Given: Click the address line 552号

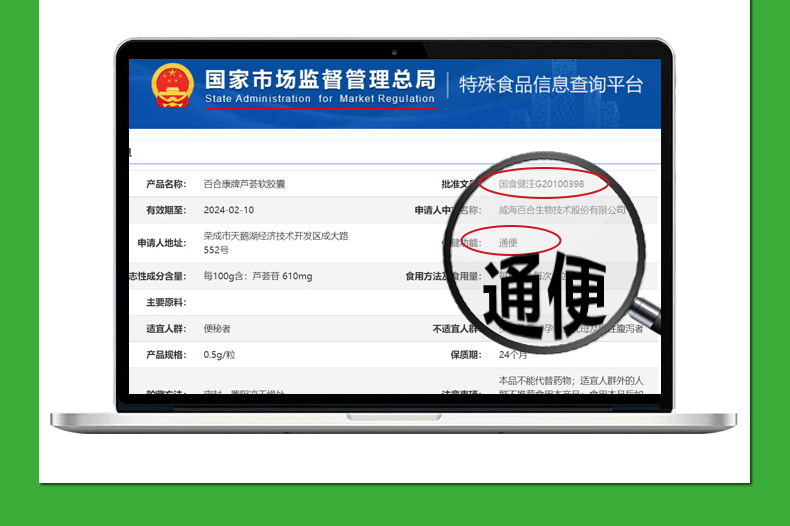Looking at the screenshot, I should pyautogui.click(x=216, y=250).
